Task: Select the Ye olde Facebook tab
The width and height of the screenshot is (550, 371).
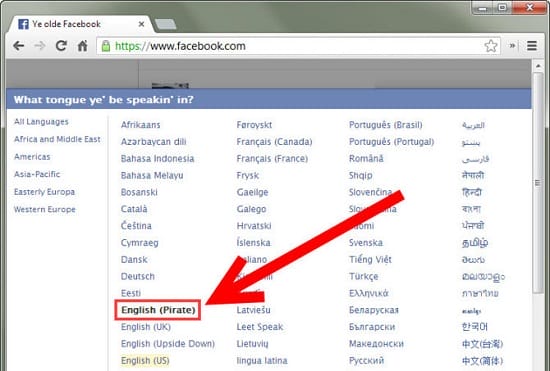Action: coord(81,24)
